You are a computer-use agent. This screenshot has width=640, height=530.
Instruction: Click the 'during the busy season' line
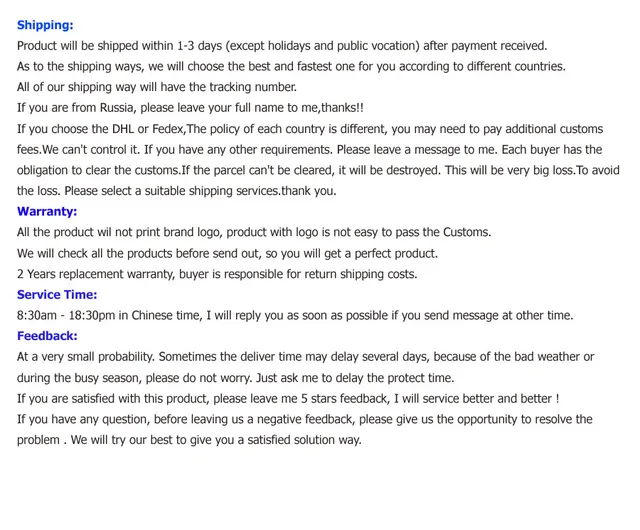tap(236, 378)
